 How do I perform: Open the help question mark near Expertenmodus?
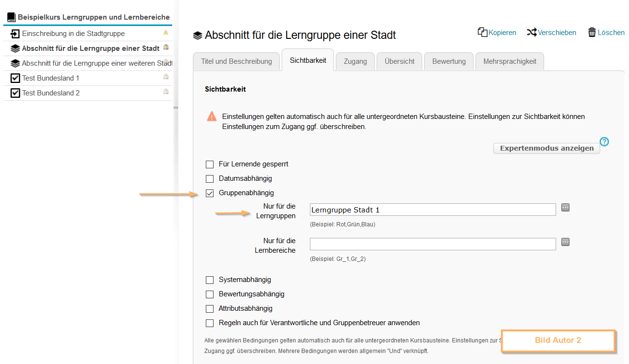604,141
